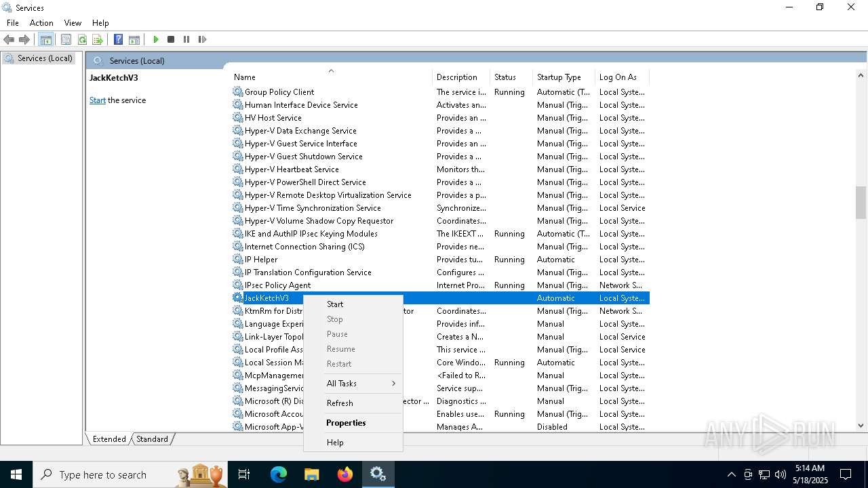868x488 pixels.
Task: Choose Properties in the context menu
Action: (353, 423)
